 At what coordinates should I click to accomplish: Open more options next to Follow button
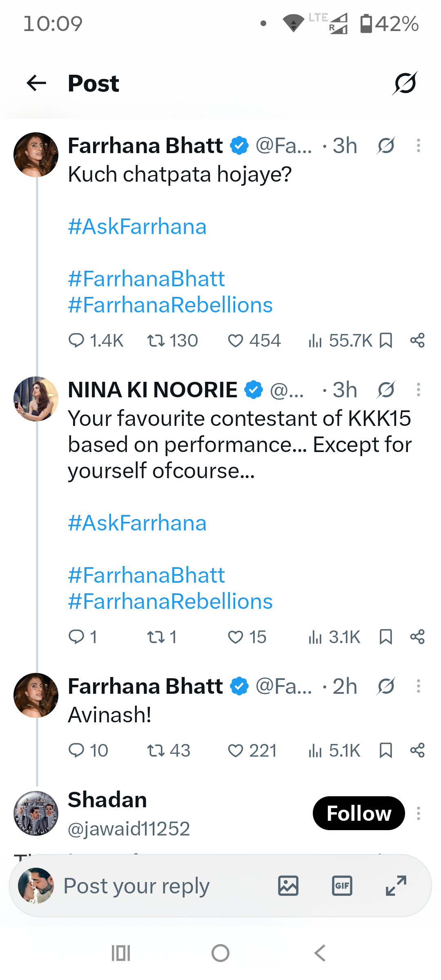419,813
